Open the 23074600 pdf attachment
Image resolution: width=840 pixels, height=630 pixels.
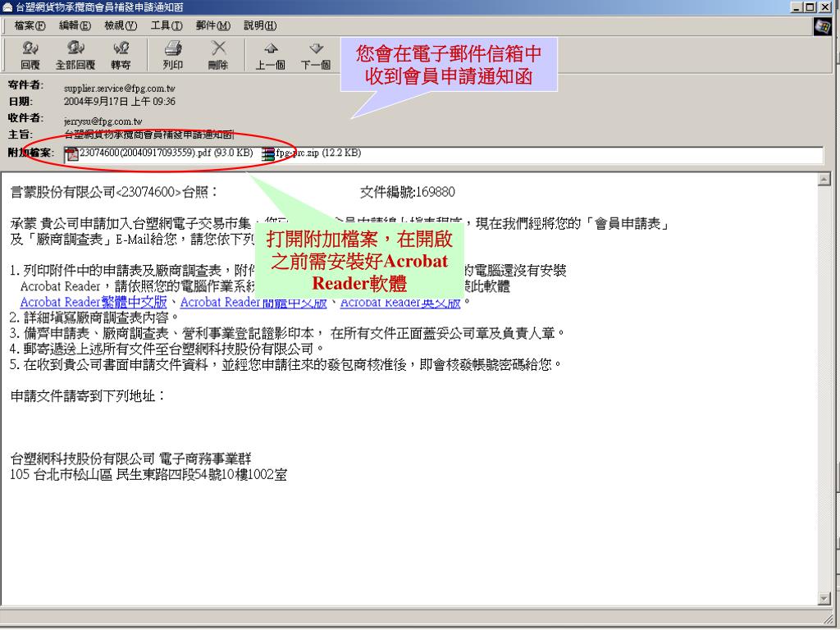pos(160,153)
